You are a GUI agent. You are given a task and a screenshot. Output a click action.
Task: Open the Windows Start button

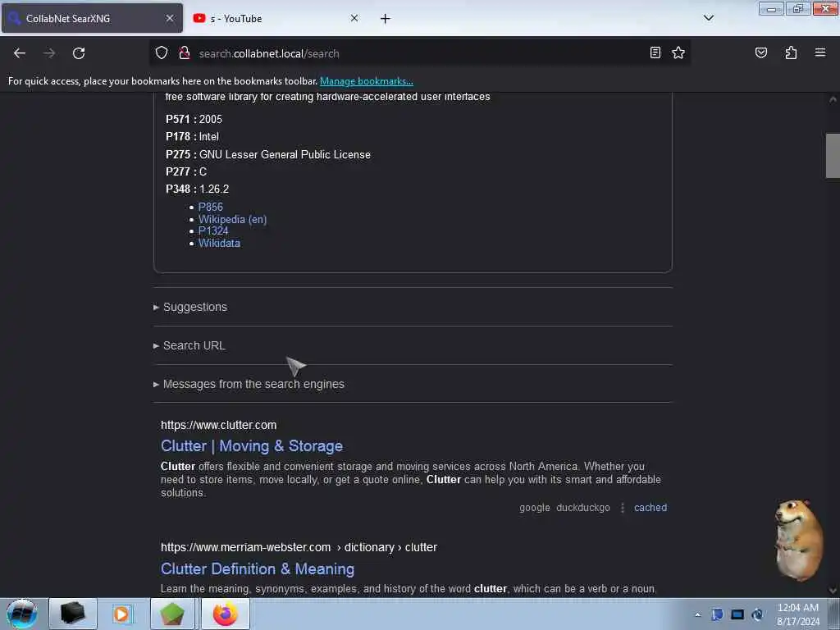(21, 614)
